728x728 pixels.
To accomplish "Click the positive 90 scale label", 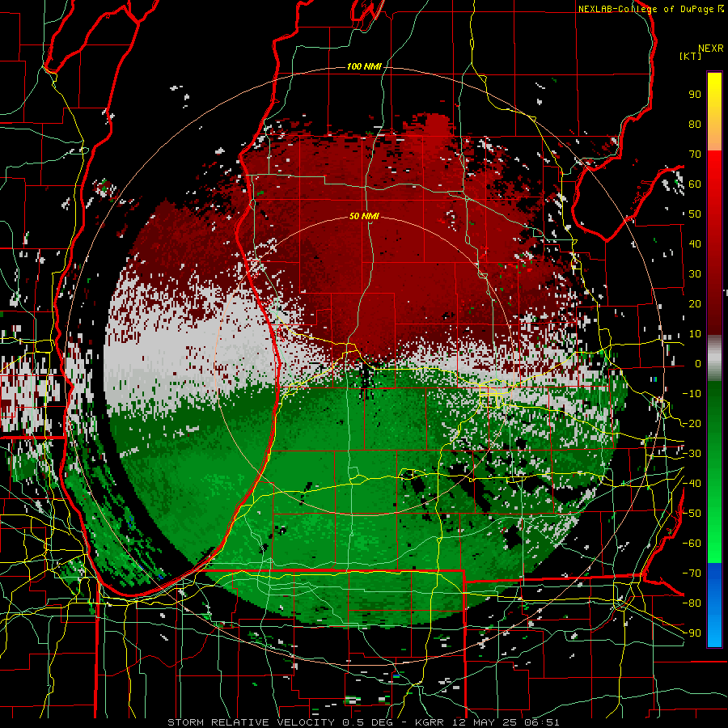I will (x=695, y=95).
